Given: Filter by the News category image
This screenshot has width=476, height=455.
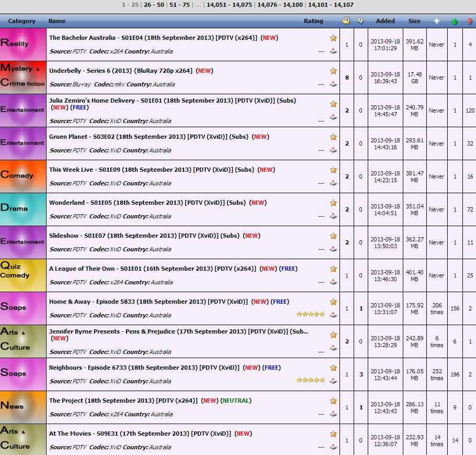Looking at the screenshot, I should (23, 407).
